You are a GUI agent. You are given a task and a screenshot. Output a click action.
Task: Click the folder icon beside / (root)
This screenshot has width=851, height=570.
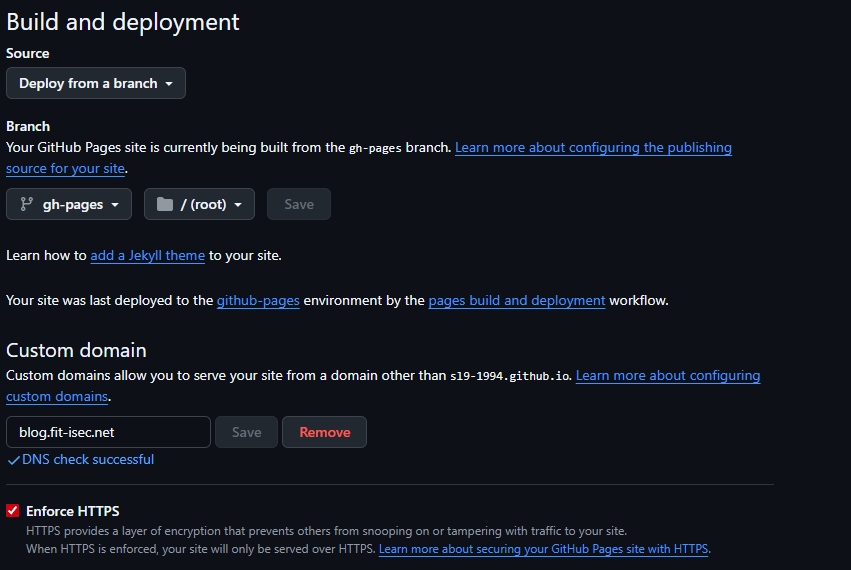click(x=165, y=204)
